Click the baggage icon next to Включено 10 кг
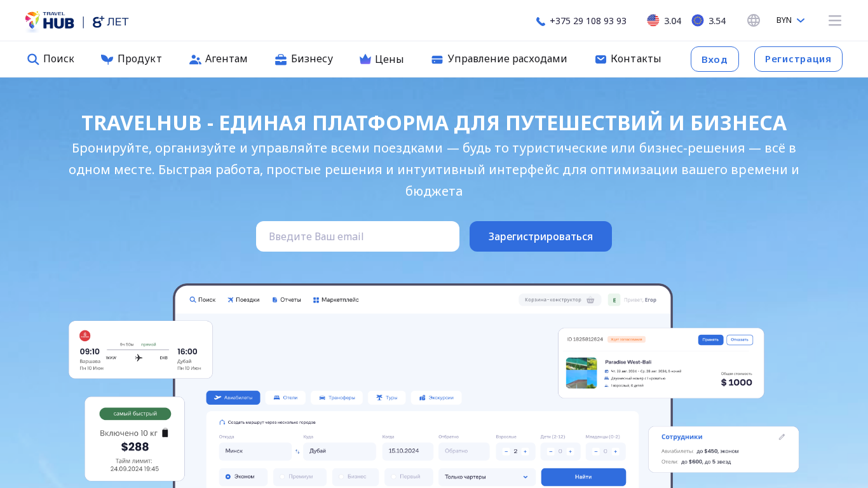 click(165, 433)
